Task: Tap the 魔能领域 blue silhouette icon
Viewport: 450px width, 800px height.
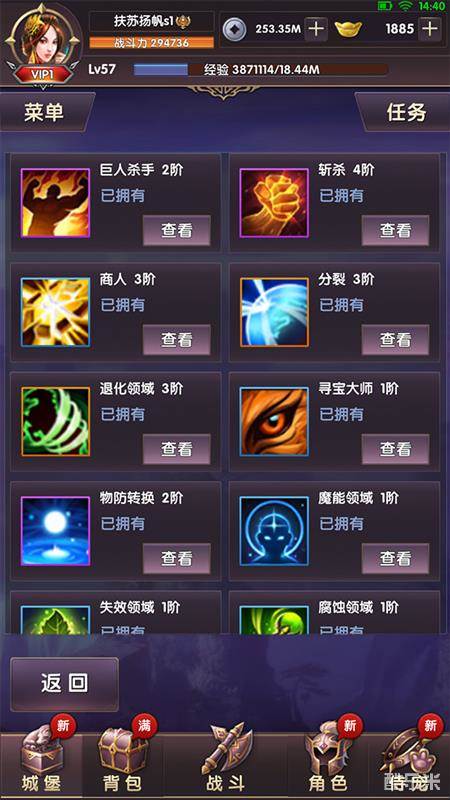Action: tap(274, 531)
